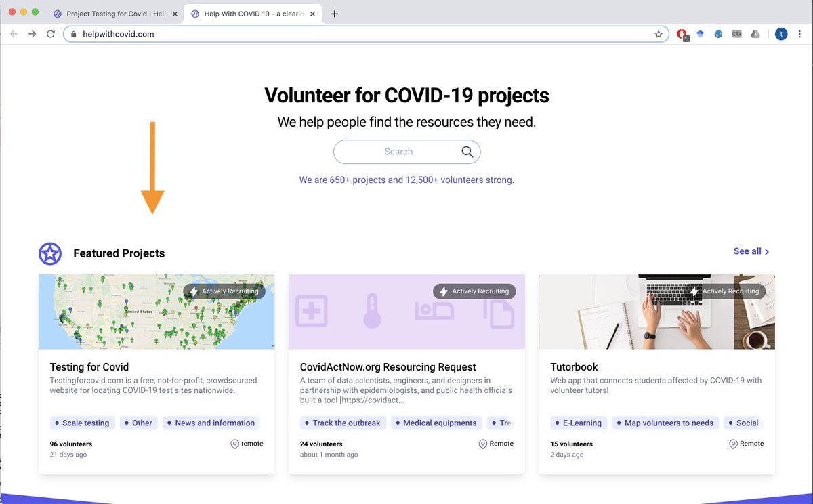Open a new browser tab with plus

pyautogui.click(x=335, y=14)
